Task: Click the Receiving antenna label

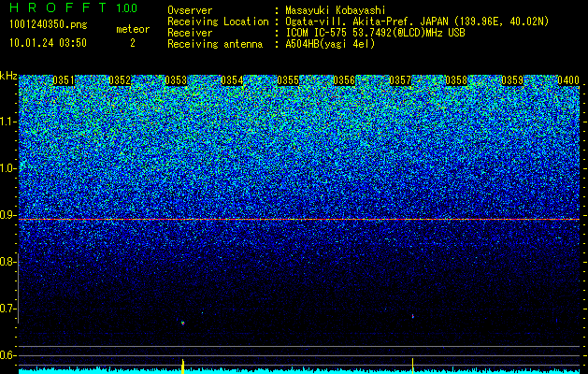Action: tap(215, 44)
